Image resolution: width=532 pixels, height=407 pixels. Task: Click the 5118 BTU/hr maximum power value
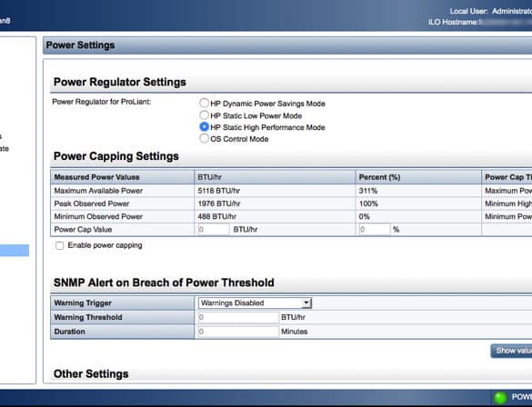point(219,191)
